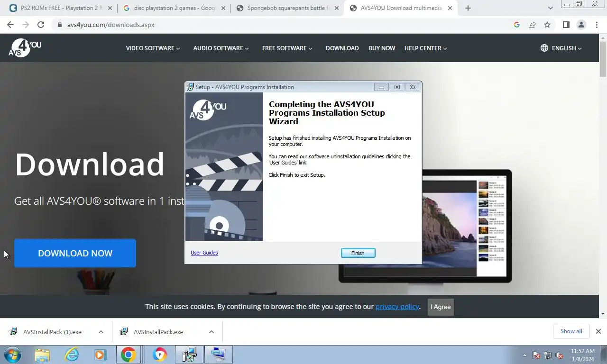Click the share page icon

[532, 25]
